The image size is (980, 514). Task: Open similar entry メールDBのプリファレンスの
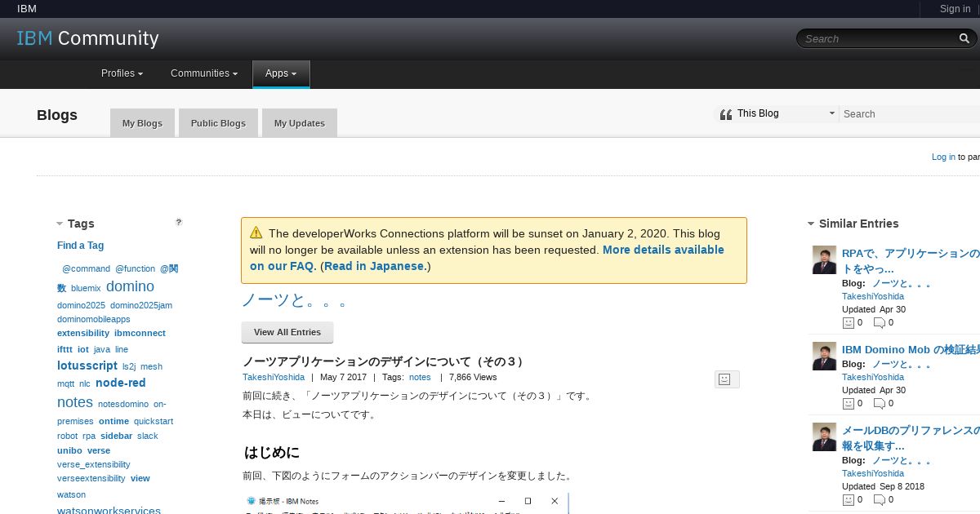(x=911, y=437)
